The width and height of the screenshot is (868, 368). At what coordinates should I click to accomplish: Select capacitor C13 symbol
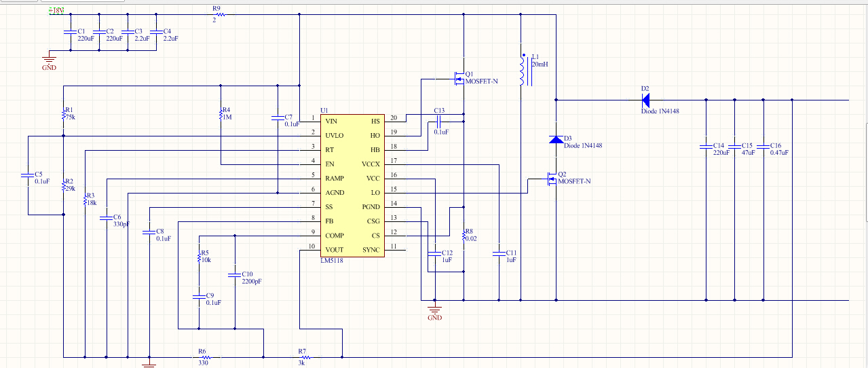[x=438, y=122]
